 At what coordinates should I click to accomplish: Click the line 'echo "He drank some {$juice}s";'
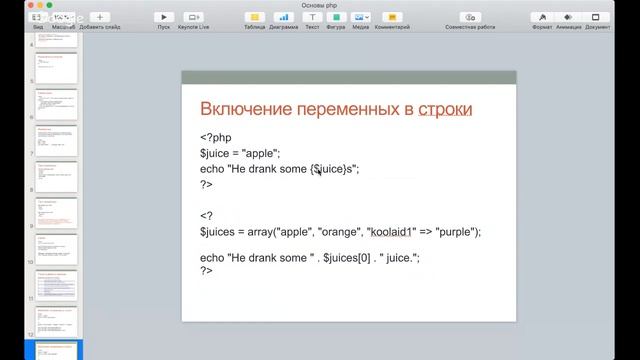280,169
